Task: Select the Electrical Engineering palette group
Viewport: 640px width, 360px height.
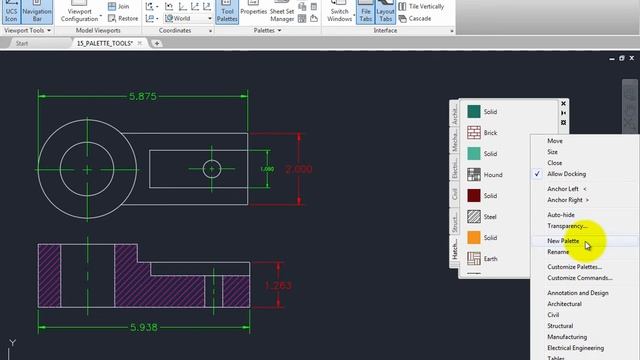Action: pyautogui.click(x=576, y=348)
